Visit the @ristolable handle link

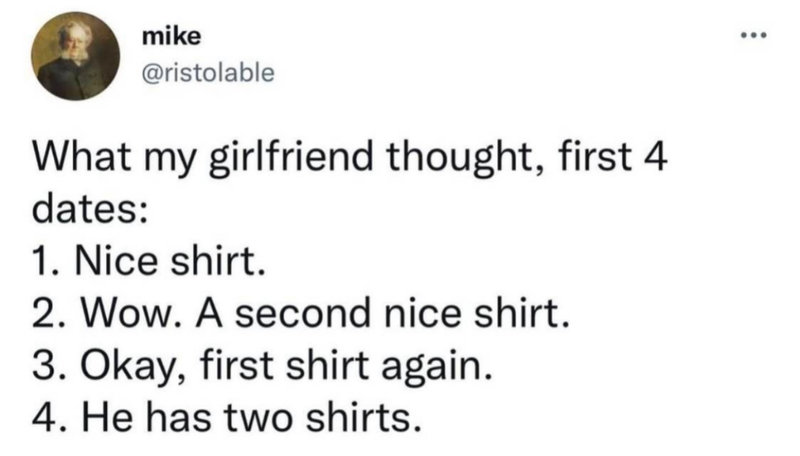tap(205, 73)
